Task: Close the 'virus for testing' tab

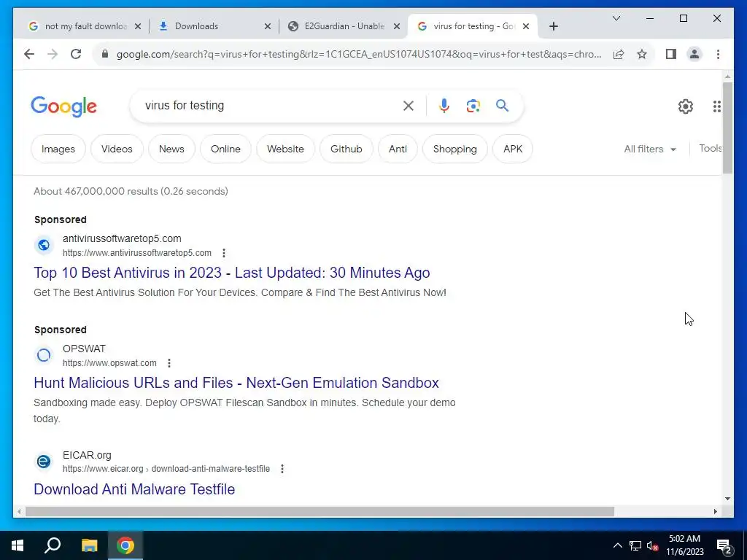Action: coord(526,26)
